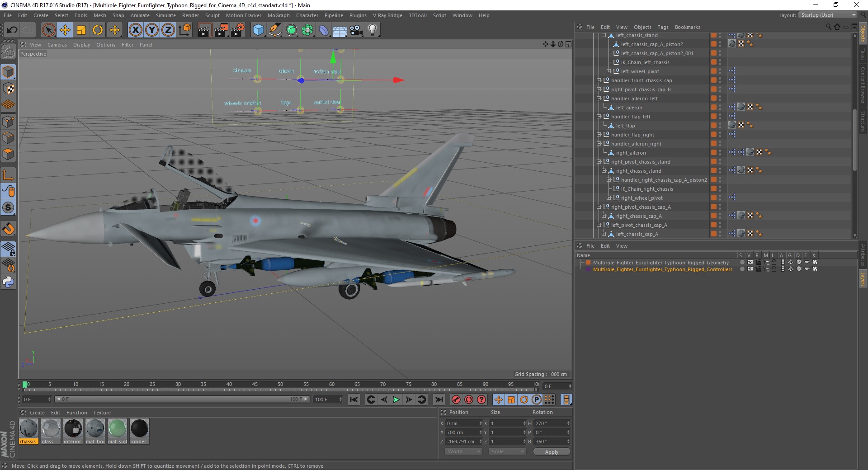Go to end of animation
The image size is (868, 470).
(x=439, y=399)
